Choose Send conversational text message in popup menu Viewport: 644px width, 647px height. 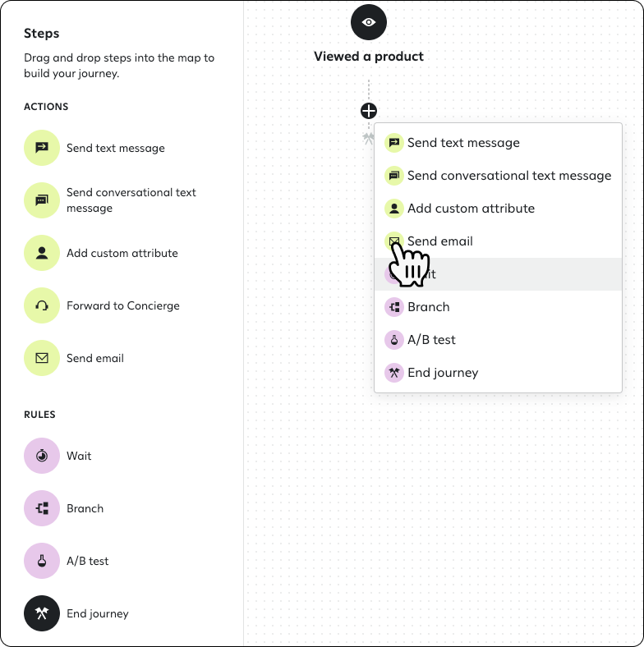[x=498, y=176]
